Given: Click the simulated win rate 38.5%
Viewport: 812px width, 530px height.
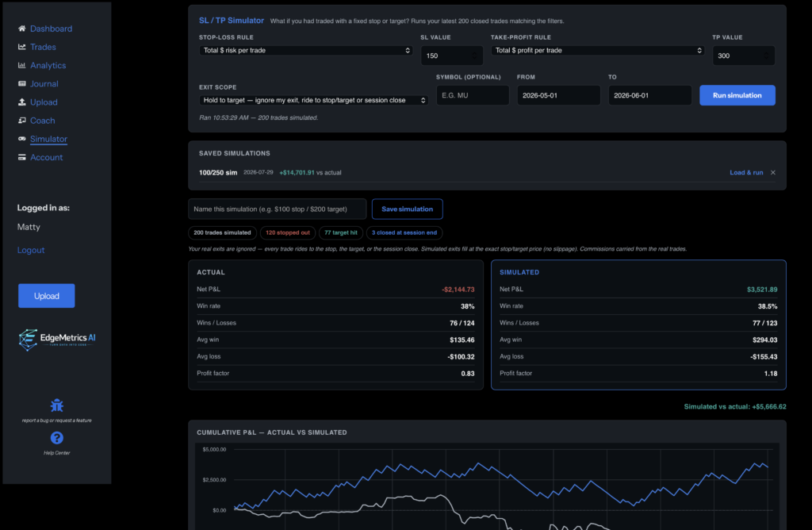Looking at the screenshot, I should pyautogui.click(x=768, y=306).
